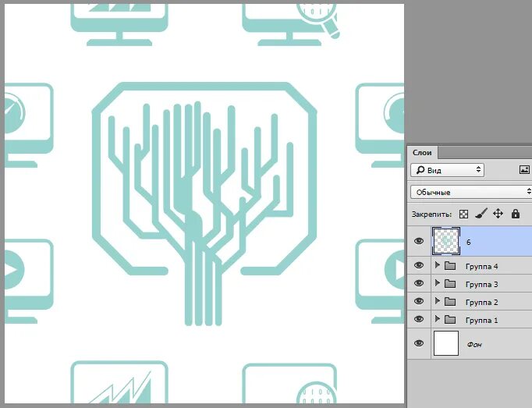Select the Группа 3 layer name
This screenshot has height=408, width=532.
click(x=482, y=285)
